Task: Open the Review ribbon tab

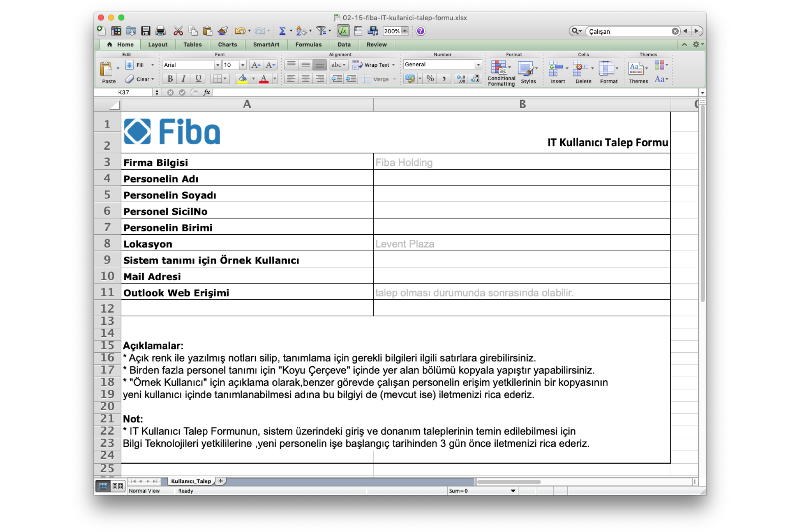Action: pyautogui.click(x=376, y=45)
